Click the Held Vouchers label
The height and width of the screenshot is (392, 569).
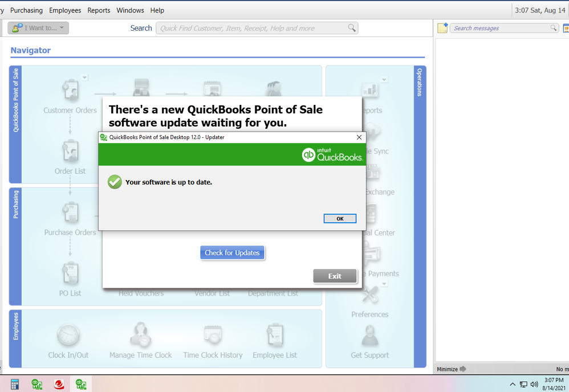[x=141, y=293]
